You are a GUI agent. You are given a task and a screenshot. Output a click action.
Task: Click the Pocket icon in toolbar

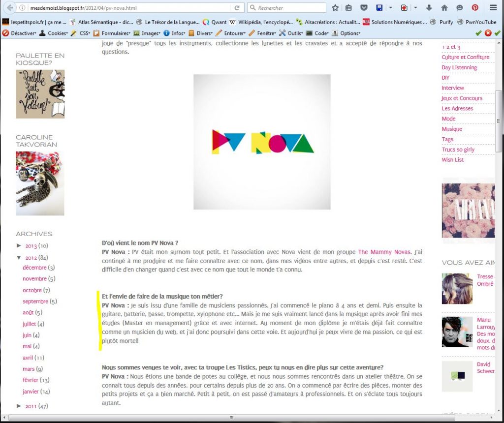pyautogui.click(x=364, y=8)
